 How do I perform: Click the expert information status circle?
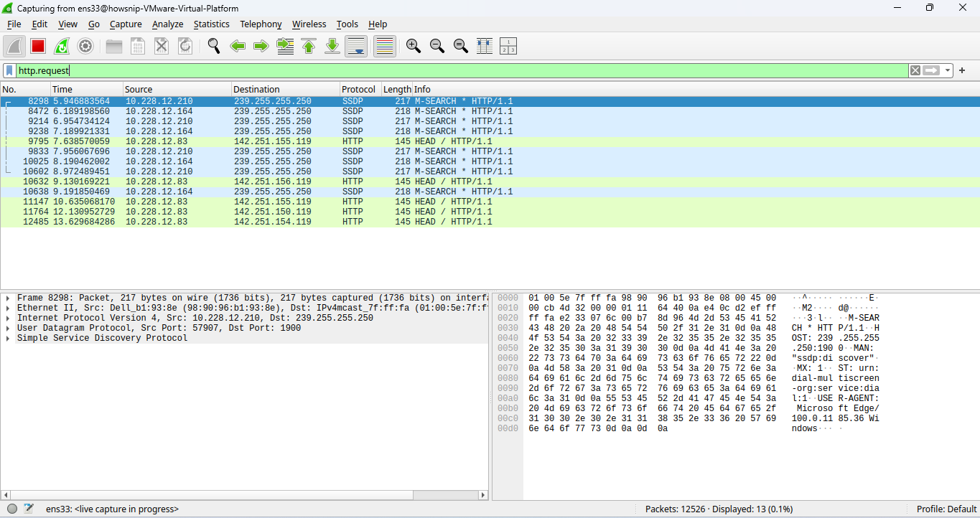coord(12,509)
